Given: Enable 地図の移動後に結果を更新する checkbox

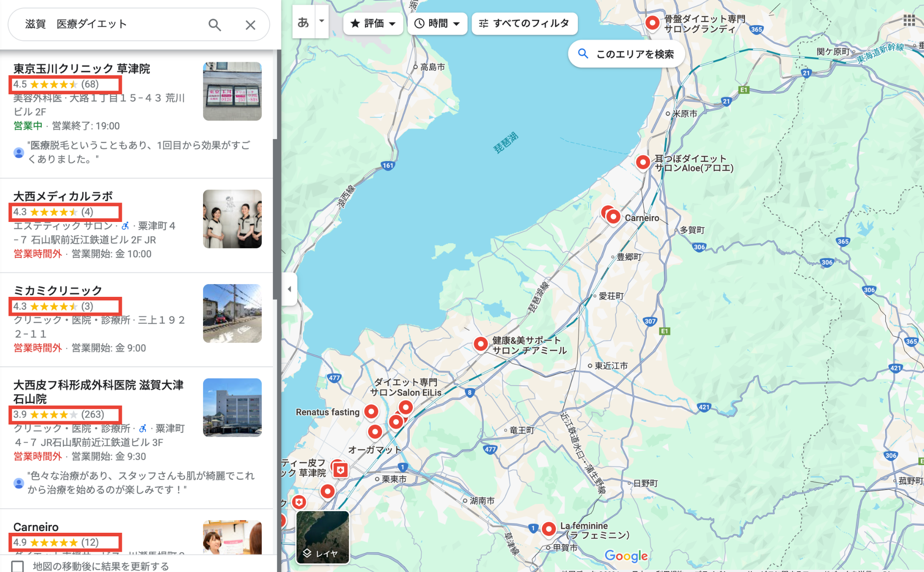Looking at the screenshot, I should (18, 566).
